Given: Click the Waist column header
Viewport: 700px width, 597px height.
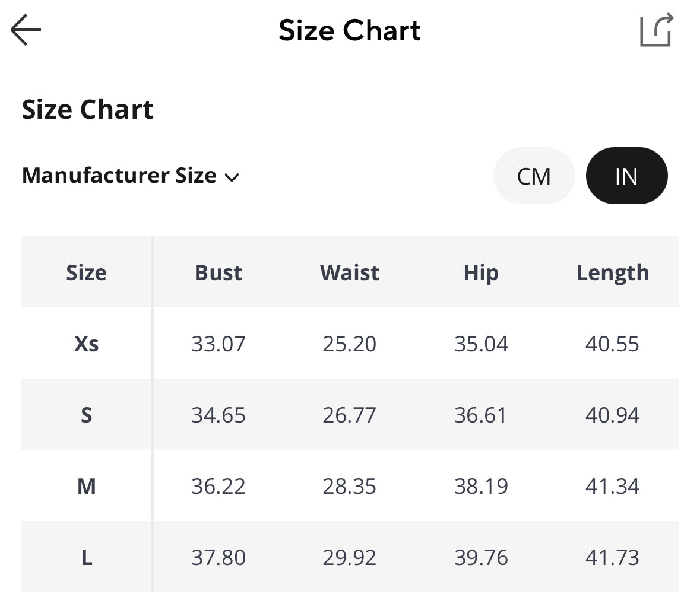Looking at the screenshot, I should coord(349,272).
